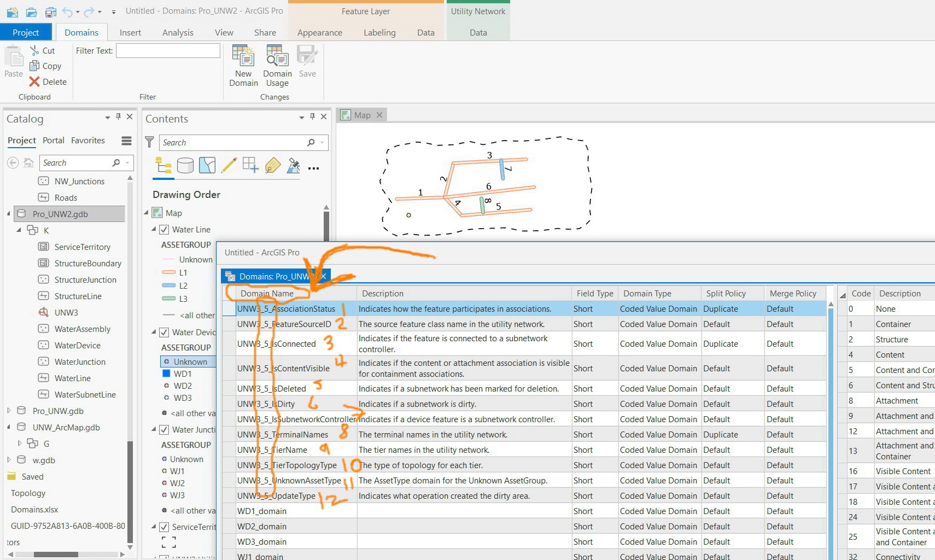Open the Analysis ribbon tab
Viewport: 935px width, 560px height.
coord(178,33)
